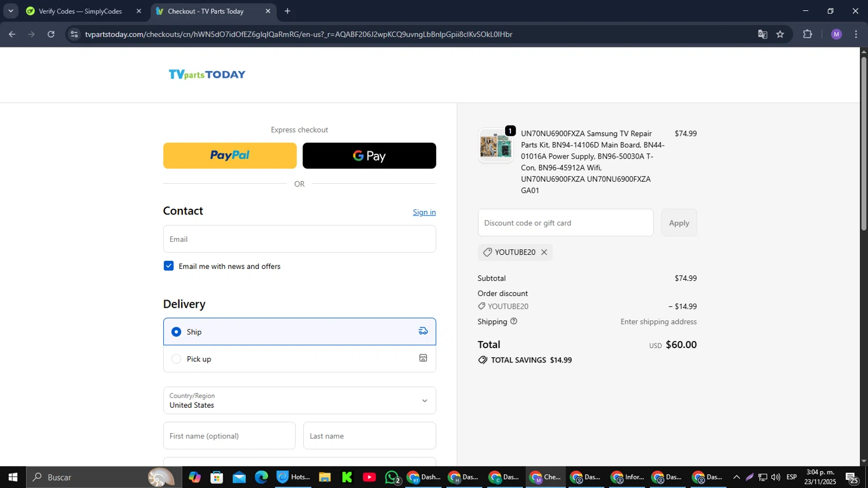Open the Chrome profile avatar
This screenshot has height=488, width=868.
(836, 34)
